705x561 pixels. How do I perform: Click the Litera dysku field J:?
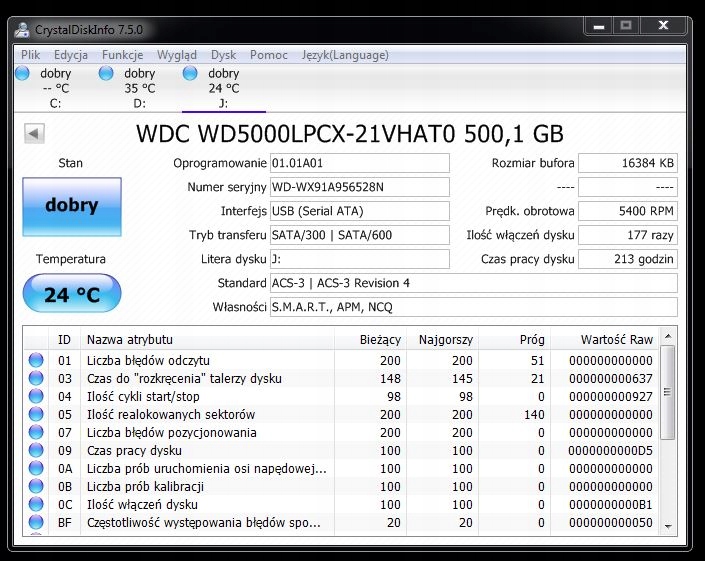360,259
